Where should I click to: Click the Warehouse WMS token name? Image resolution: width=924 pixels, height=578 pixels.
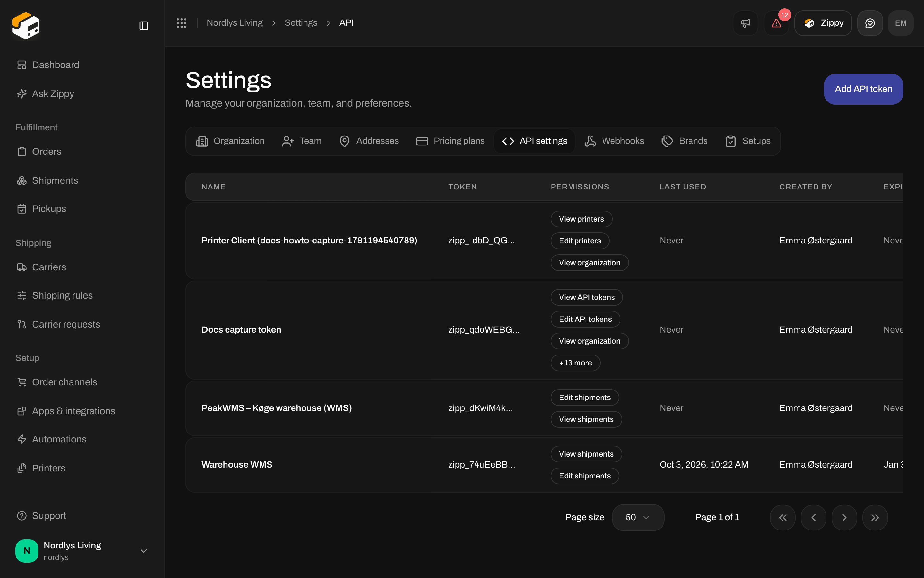(x=237, y=465)
